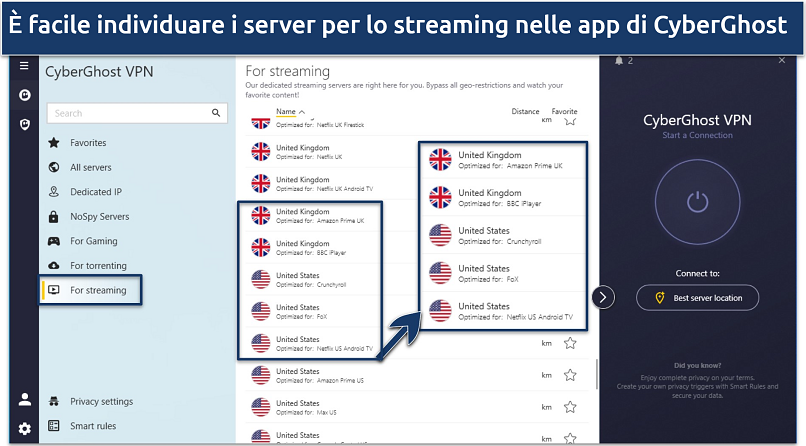Viewport: 806px width, 446px height.
Task: Sort server list by Name column
Action: point(286,112)
